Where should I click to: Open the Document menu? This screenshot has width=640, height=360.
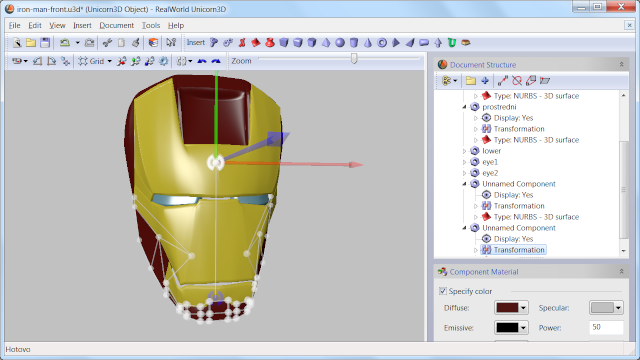pos(117,25)
